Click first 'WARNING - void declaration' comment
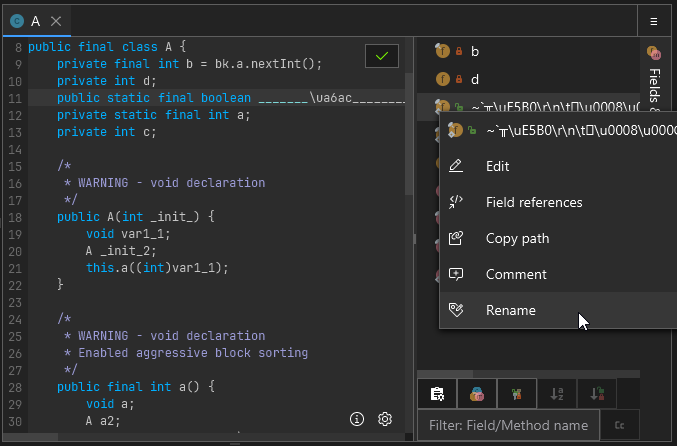 point(171,183)
